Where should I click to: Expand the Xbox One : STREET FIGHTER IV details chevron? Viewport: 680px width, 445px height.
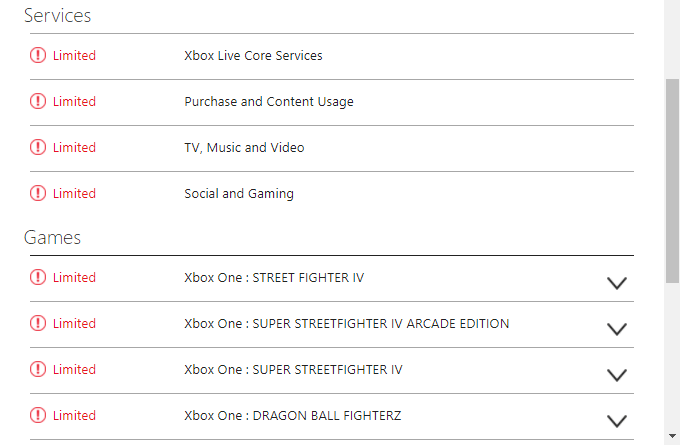pos(617,283)
